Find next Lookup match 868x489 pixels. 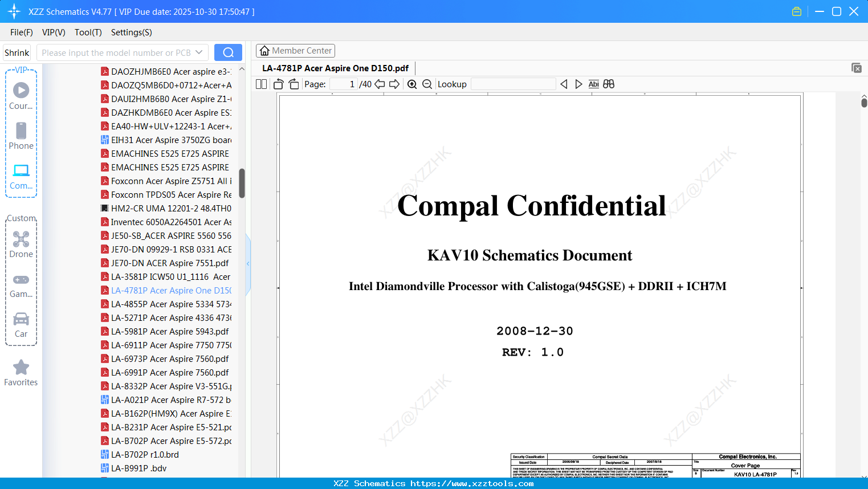[x=578, y=84]
